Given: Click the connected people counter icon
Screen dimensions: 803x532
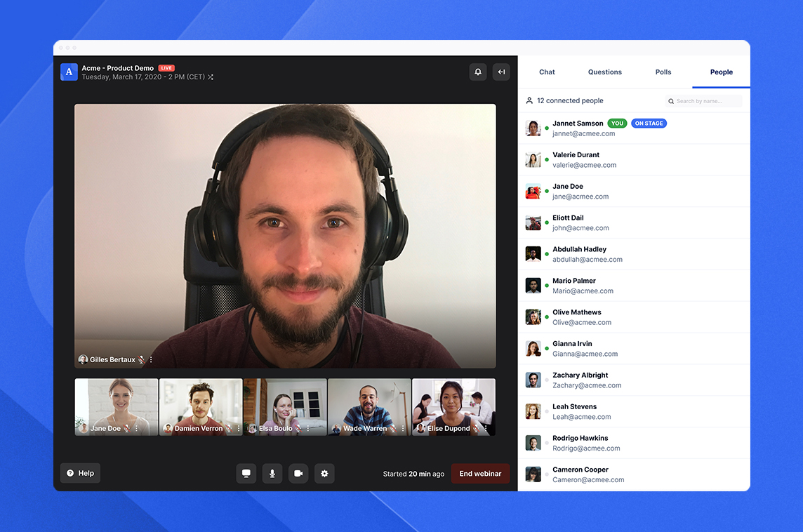Looking at the screenshot, I should (529, 101).
